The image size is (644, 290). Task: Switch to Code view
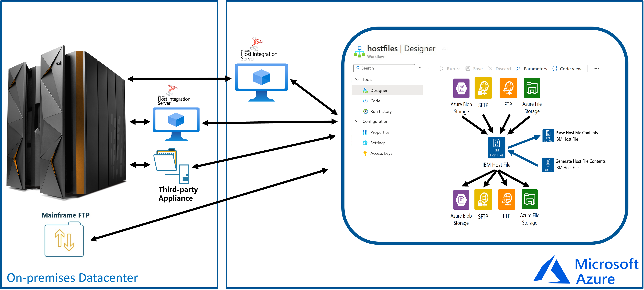[567, 68]
